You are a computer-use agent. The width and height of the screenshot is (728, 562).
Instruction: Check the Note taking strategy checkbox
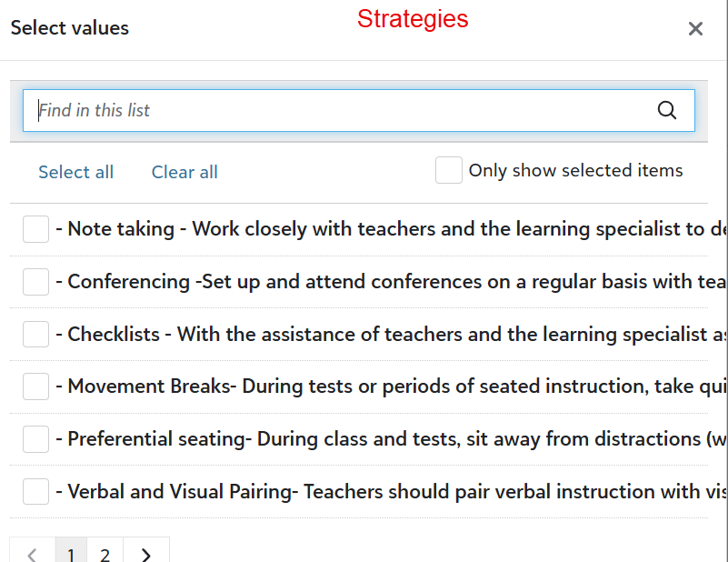tap(35, 229)
